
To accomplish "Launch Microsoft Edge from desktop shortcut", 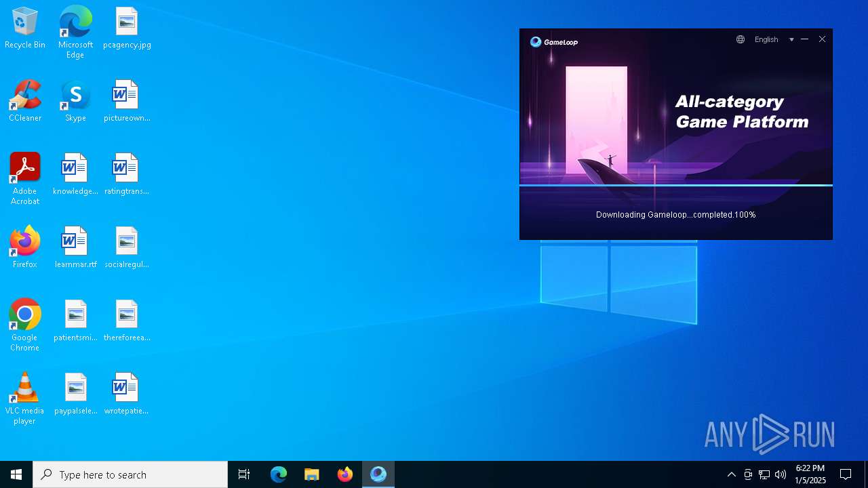I will [75, 32].
